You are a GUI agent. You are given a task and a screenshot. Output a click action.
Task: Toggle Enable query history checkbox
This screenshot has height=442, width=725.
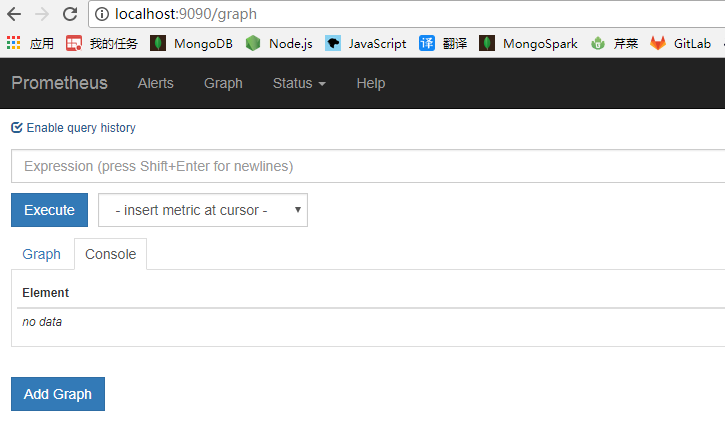click(x=17, y=128)
